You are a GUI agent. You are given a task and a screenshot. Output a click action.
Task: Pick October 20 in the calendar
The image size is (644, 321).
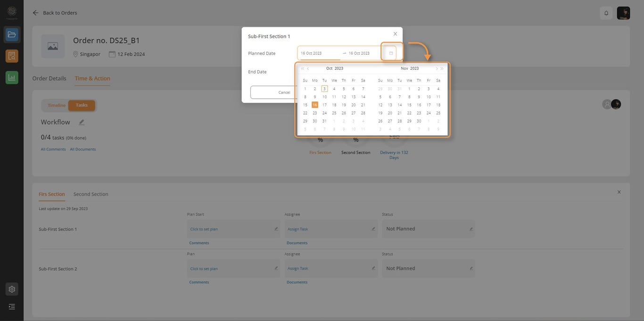pos(354,105)
